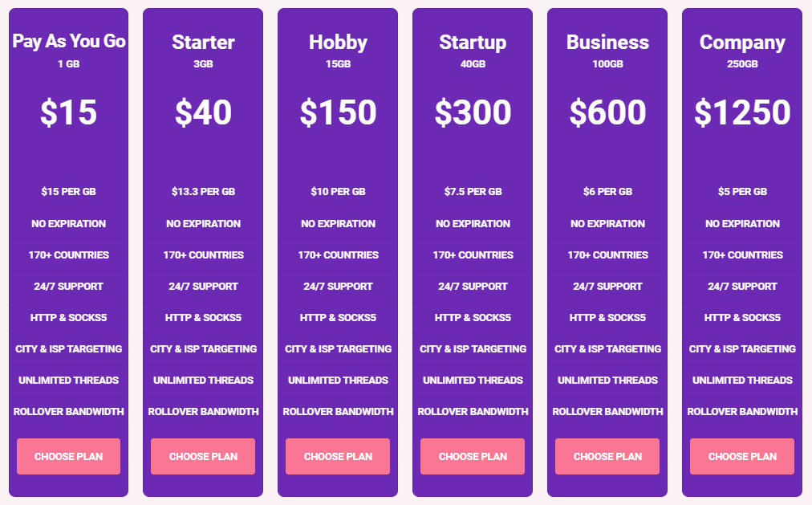Click the $150 Hobby price
Viewport: 812px width, 505px height.
tap(338, 112)
